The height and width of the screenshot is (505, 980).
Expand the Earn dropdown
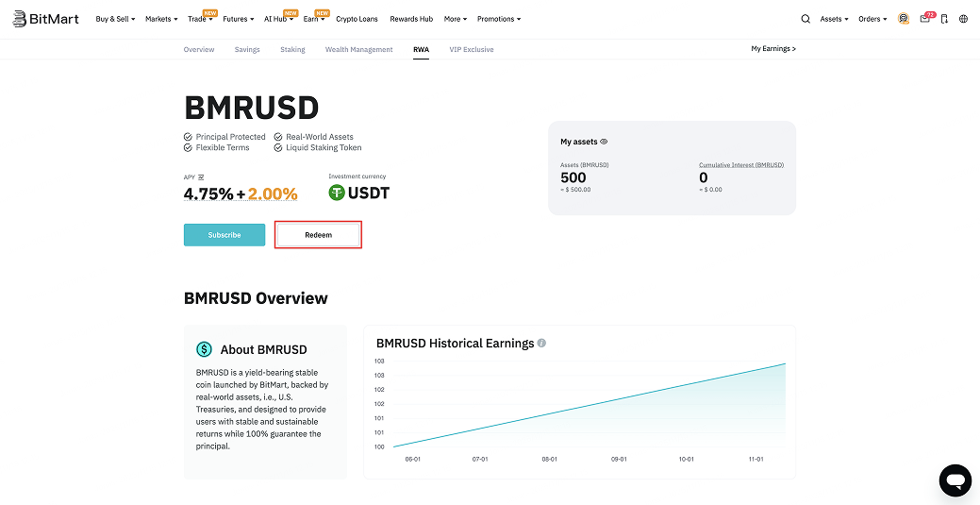[314, 19]
